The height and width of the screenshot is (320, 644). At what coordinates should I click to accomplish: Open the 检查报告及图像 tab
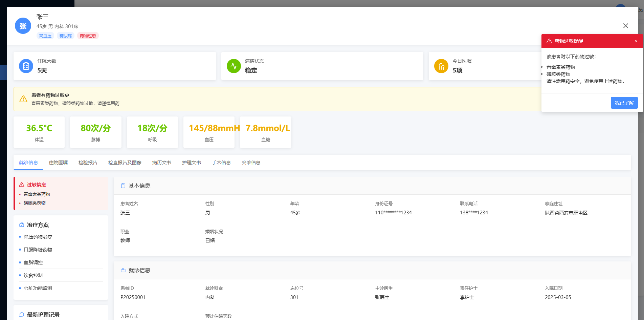tap(125, 163)
